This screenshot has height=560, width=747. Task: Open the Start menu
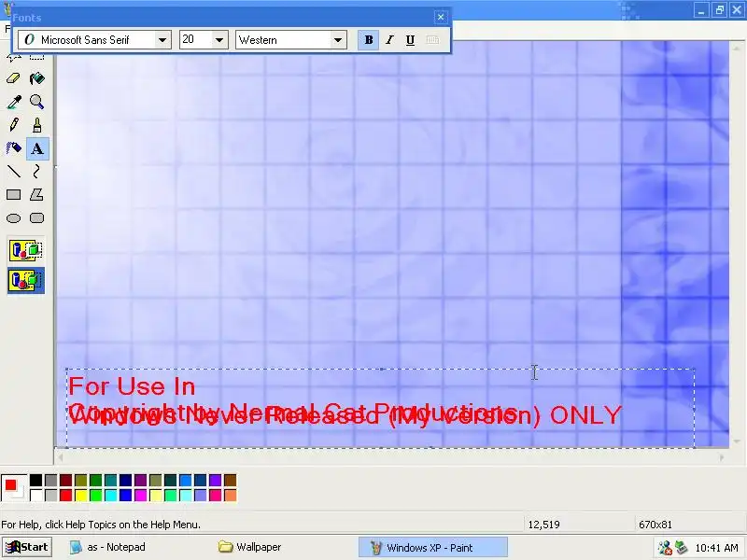27,547
